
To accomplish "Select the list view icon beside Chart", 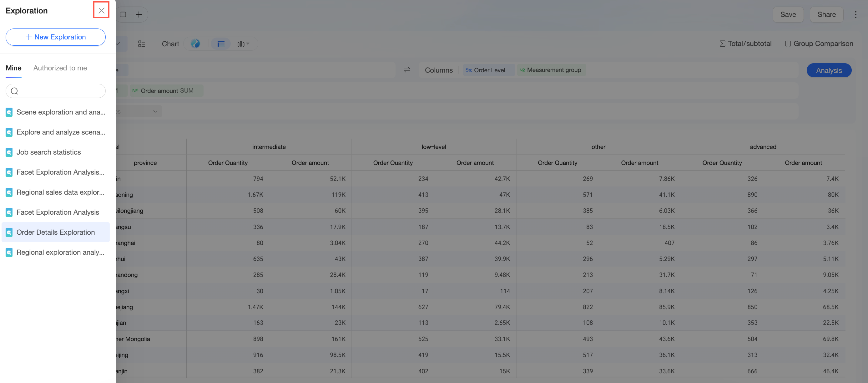I will 142,44.
